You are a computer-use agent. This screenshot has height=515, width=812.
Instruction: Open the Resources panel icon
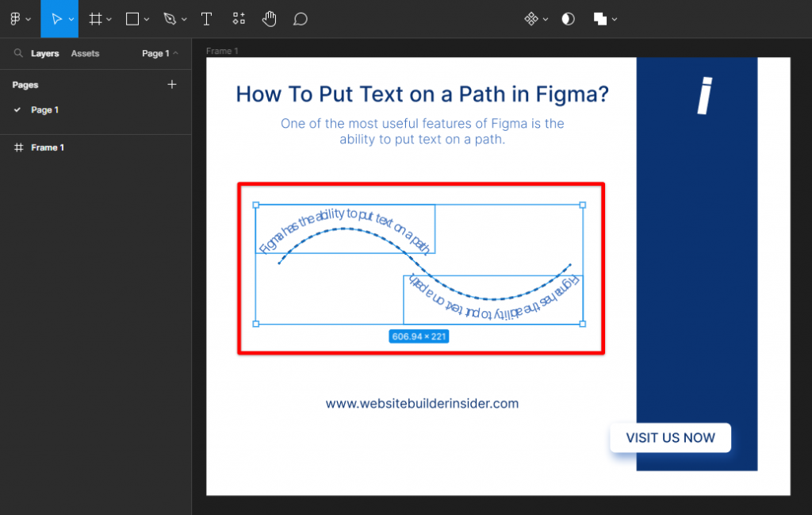(x=239, y=18)
